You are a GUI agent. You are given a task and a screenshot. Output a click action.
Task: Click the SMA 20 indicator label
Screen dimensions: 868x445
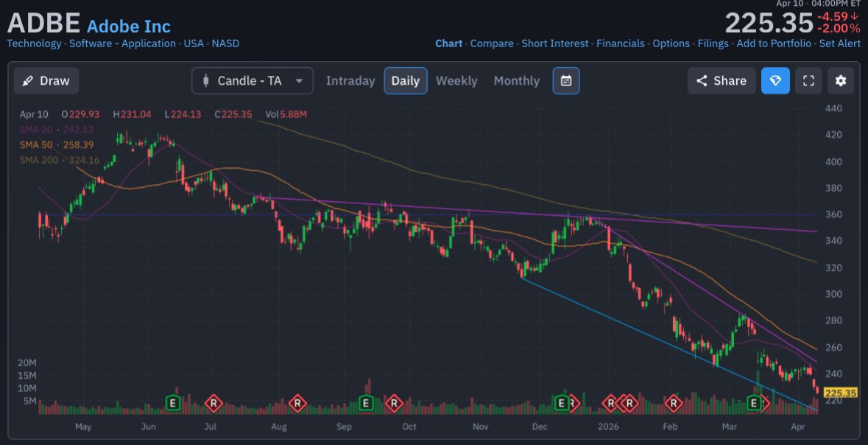point(57,130)
